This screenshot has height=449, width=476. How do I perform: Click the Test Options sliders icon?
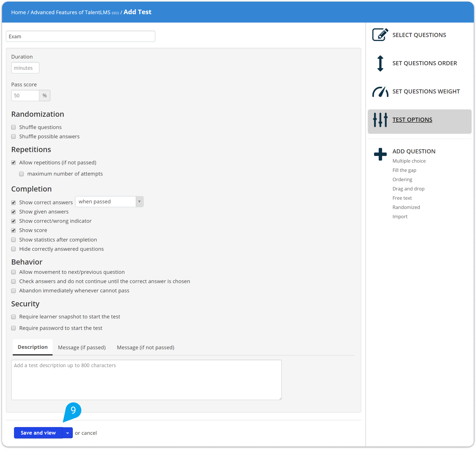click(x=380, y=120)
